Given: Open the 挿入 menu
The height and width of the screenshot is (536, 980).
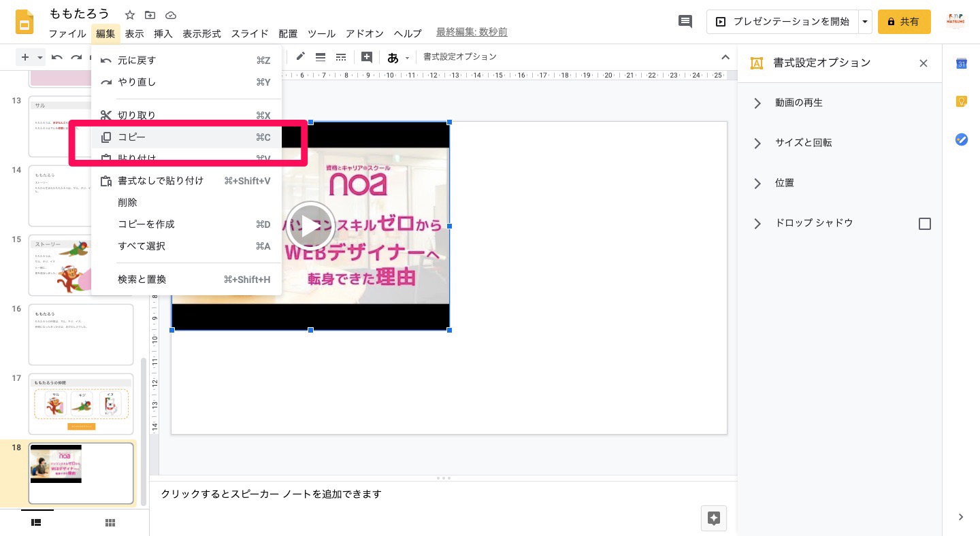Looking at the screenshot, I should tap(163, 33).
